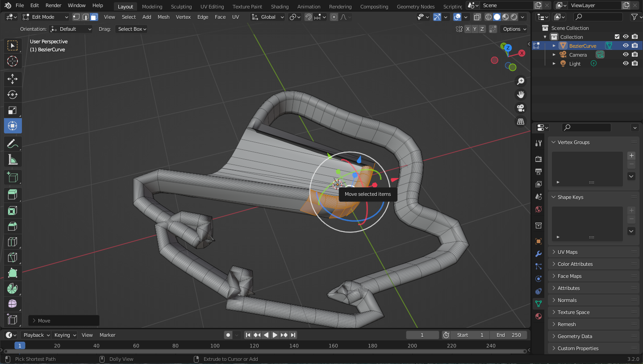Toggle camera view in the viewport
The width and height of the screenshot is (643, 364).
(x=520, y=108)
